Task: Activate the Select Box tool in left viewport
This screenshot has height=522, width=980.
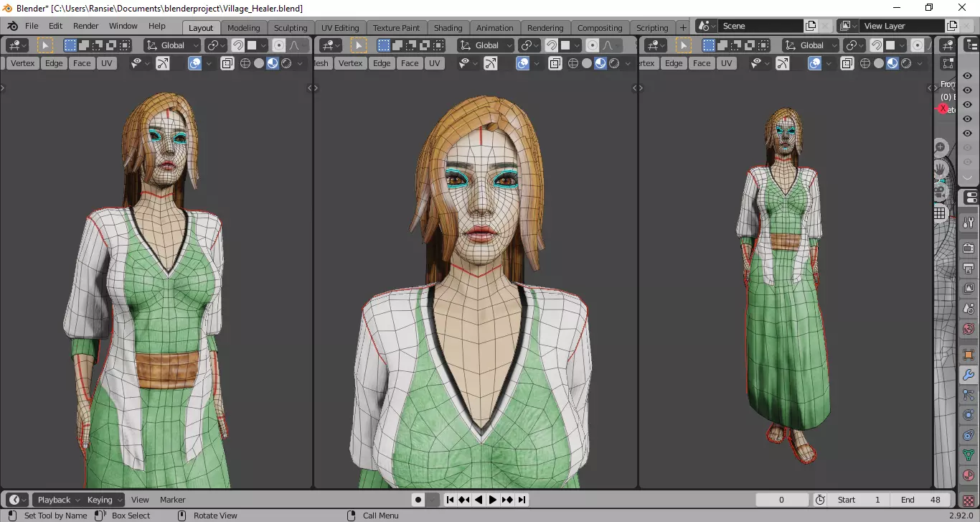Action: click(45, 45)
